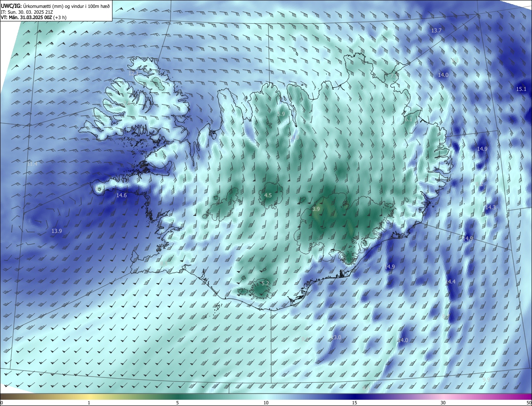532x406 pixels.
Task: Click the 10 tick on the color scale
Action: pyautogui.click(x=266, y=403)
